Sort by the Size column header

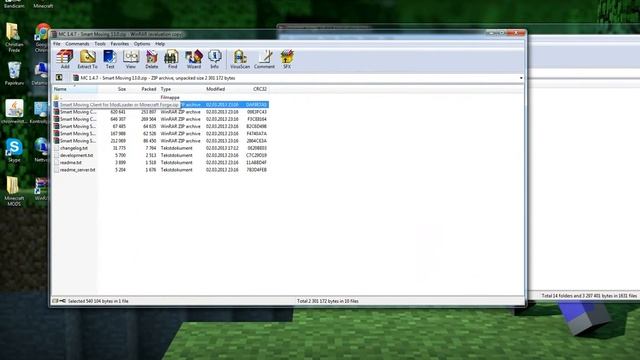click(113, 89)
